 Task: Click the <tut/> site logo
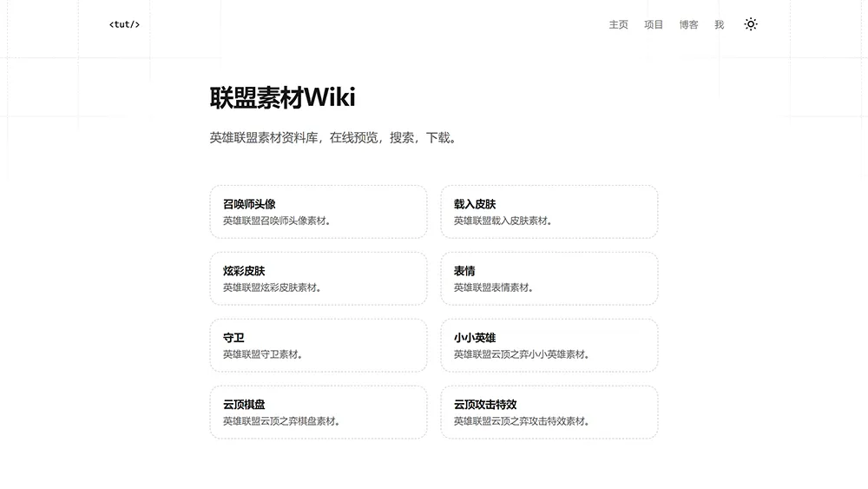pyautogui.click(x=124, y=24)
